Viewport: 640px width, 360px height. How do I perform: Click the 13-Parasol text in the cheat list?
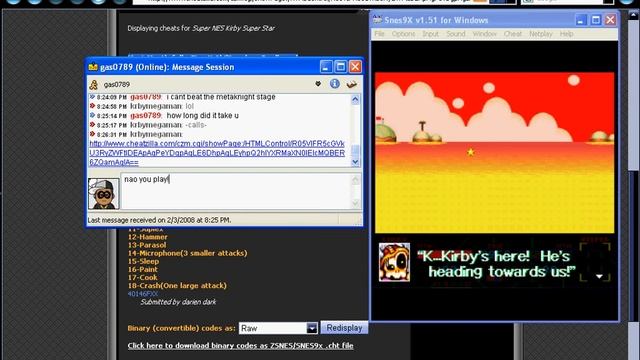pos(147,245)
